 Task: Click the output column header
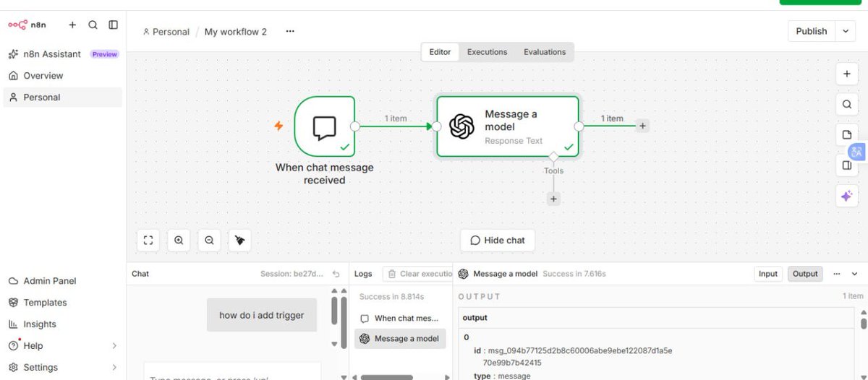click(475, 318)
